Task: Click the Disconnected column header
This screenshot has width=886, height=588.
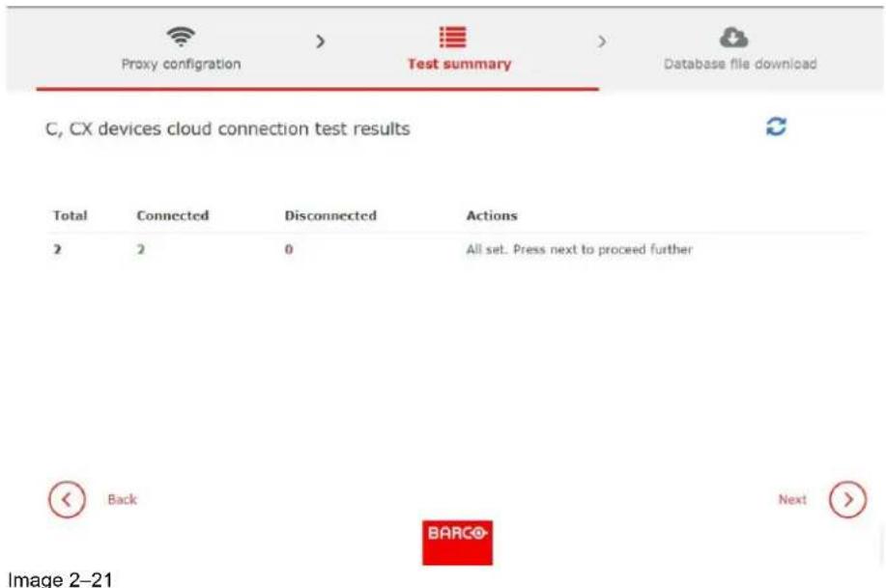Action: (x=330, y=215)
